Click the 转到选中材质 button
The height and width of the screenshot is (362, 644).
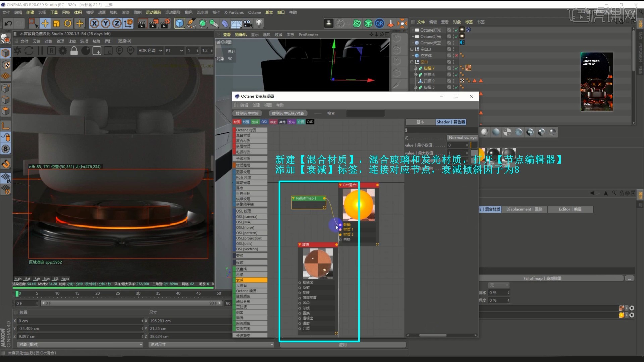pos(247,113)
